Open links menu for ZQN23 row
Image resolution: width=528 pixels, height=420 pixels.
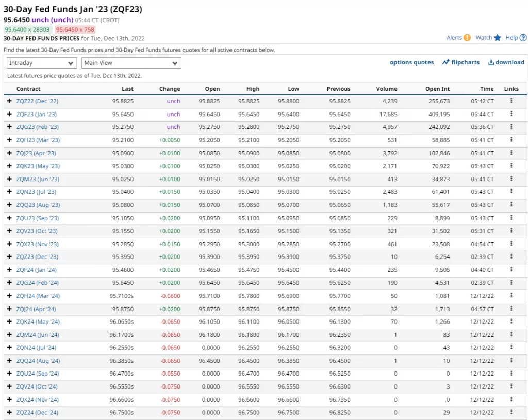511,191
